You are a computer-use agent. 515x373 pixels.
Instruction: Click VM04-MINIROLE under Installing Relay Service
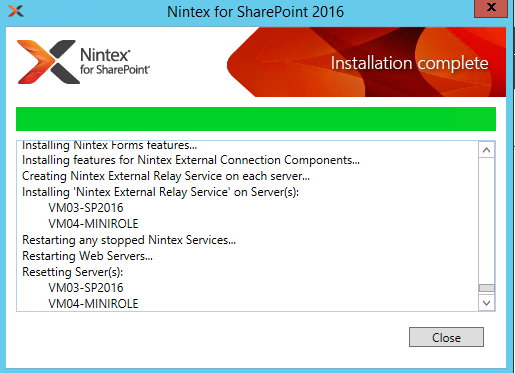click(93, 224)
